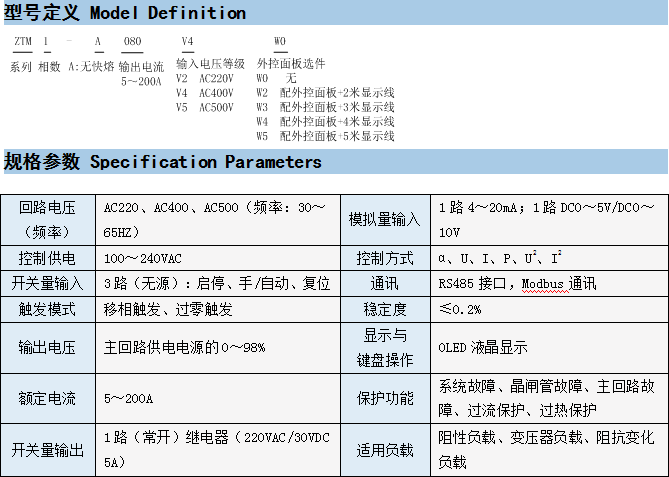Select the 'ZTM' series code
Screen dimensions: 669x477
point(23,41)
